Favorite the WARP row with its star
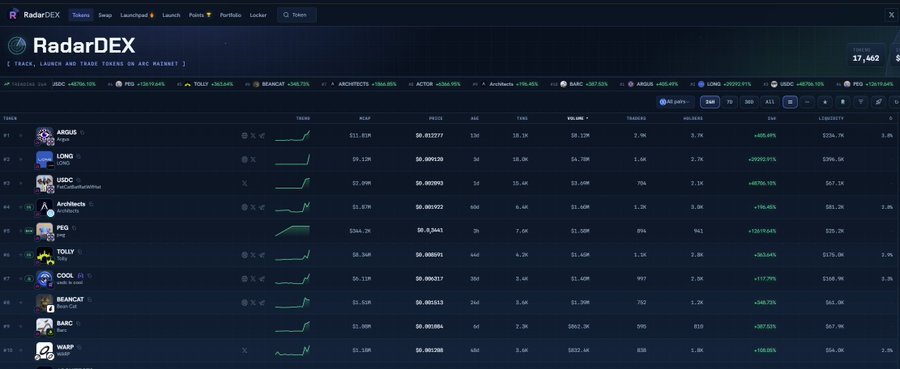 [21, 350]
